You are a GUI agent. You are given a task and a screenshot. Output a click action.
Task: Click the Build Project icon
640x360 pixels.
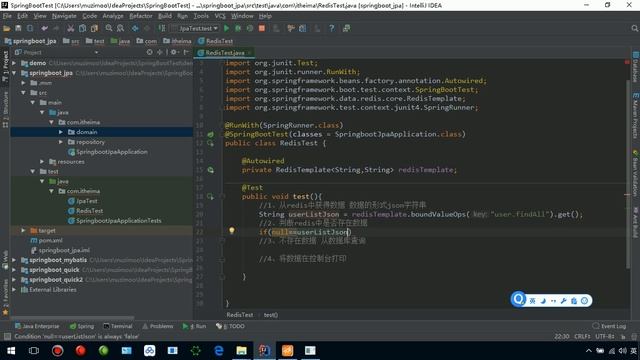(162, 28)
